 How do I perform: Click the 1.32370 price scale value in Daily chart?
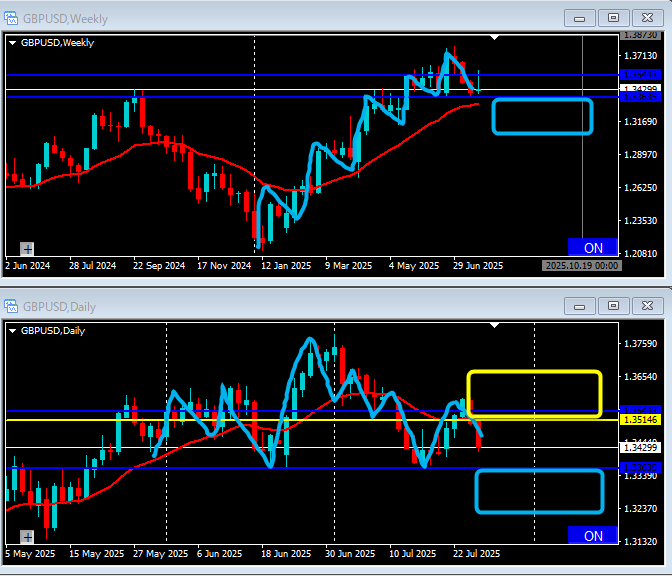(640, 508)
